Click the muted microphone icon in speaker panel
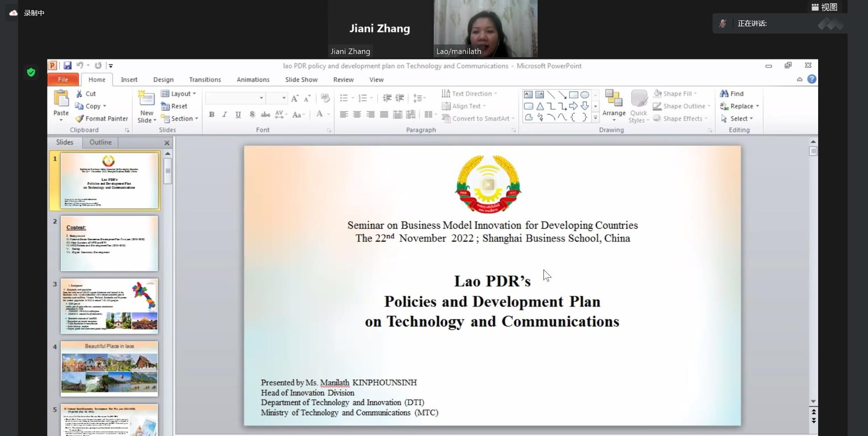 [x=723, y=24]
